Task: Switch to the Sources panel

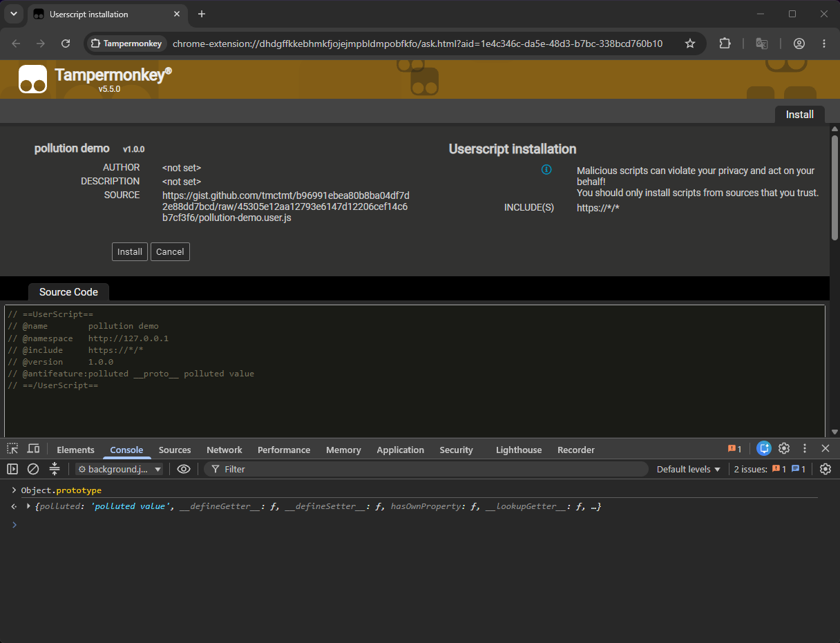Action: (x=175, y=450)
